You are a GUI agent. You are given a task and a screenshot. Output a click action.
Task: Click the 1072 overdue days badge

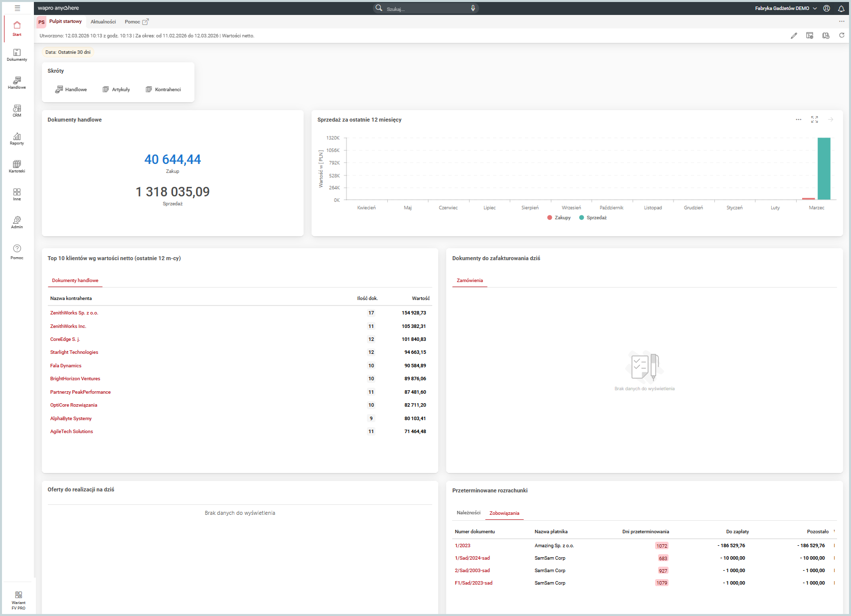(x=662, y=546)
